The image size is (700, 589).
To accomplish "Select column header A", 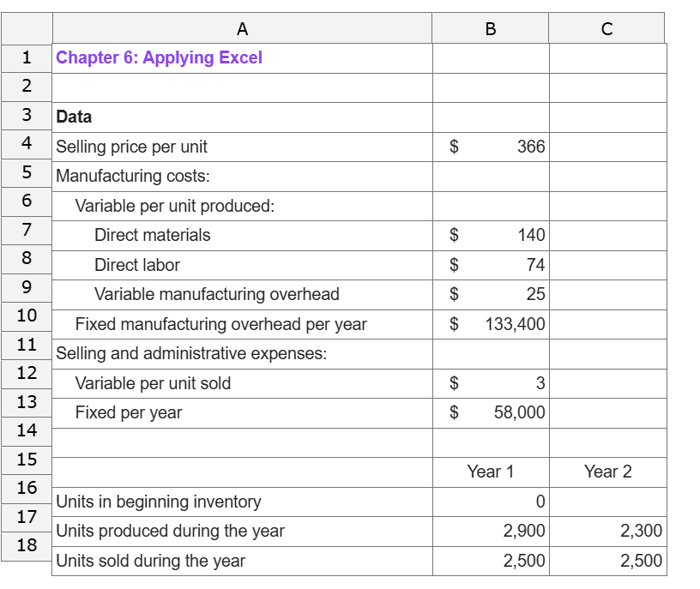I will (x=241, y=27).
